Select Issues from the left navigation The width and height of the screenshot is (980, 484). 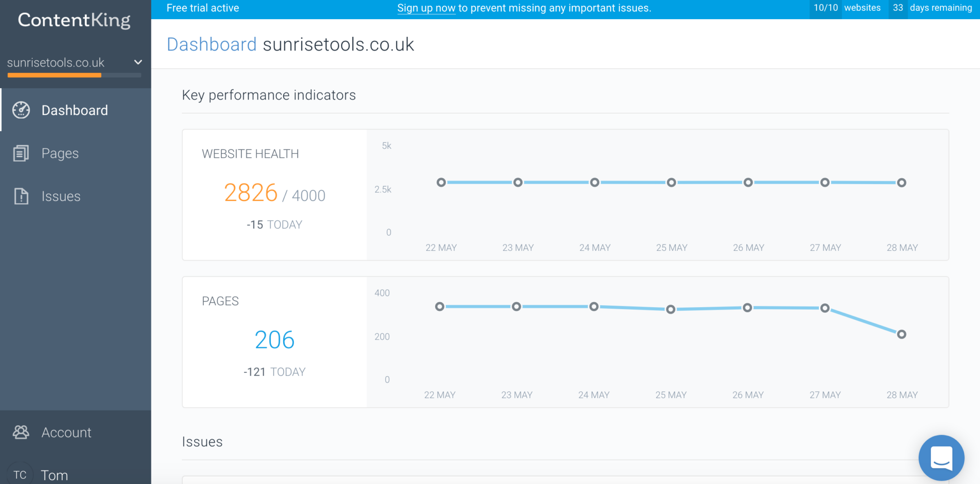tap(61, 196)
